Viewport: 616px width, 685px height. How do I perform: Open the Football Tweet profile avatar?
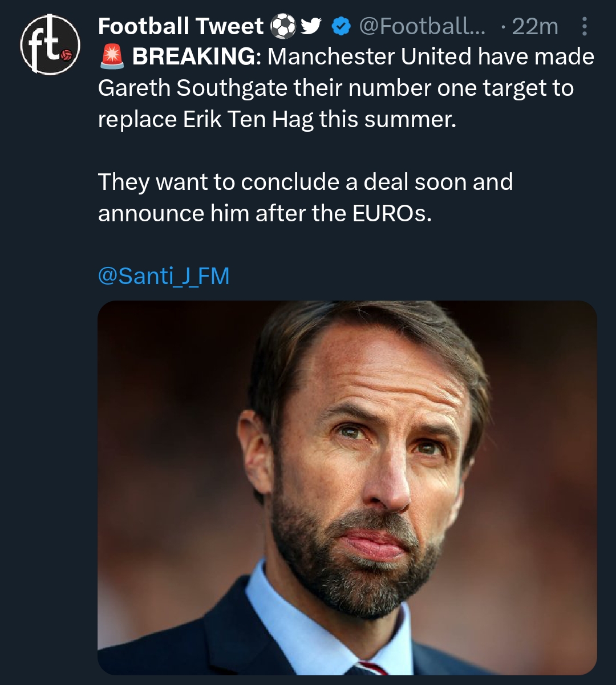point(50,46)
